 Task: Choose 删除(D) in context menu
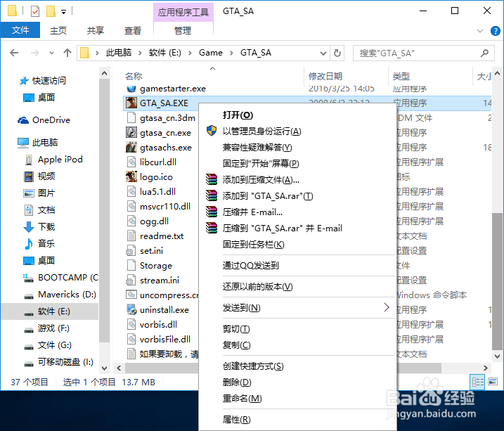297,382
